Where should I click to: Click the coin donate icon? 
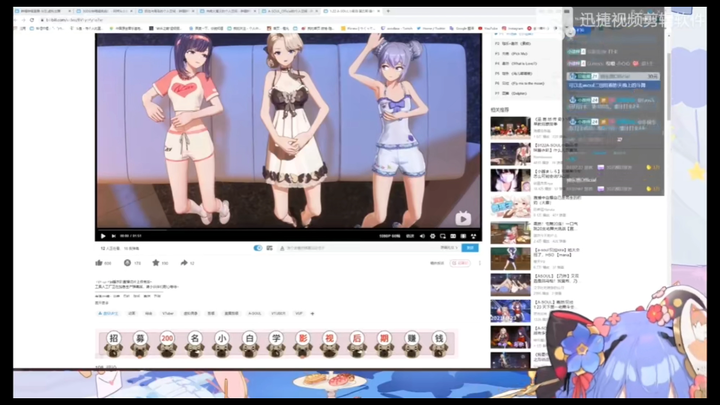pyautogui.click(x=127, y=263)
